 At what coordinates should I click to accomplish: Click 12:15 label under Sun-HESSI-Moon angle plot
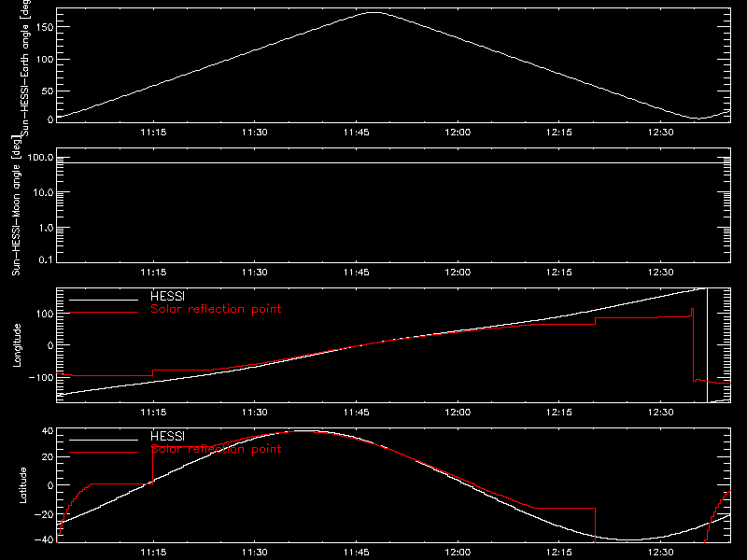click(x=559, y=273)
